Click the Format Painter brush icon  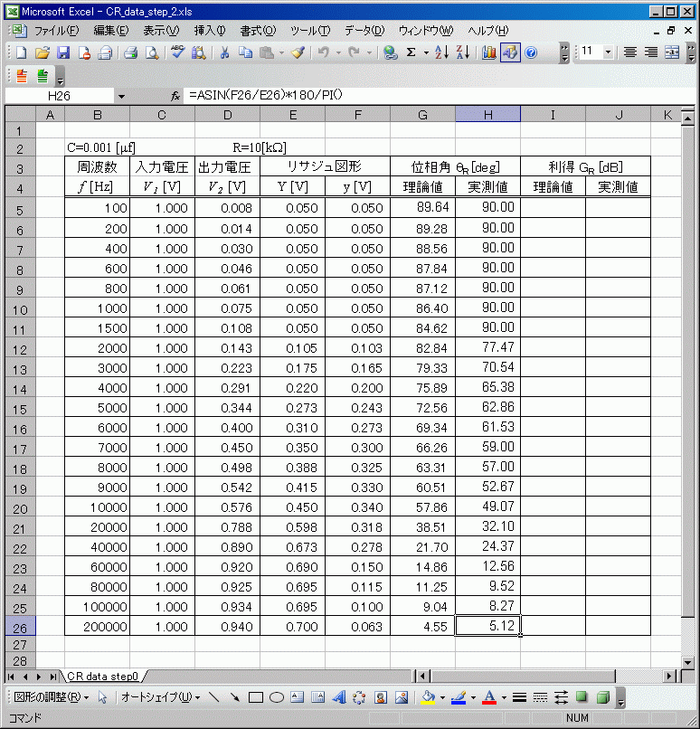pyautogui.click(x=298, y=52)
